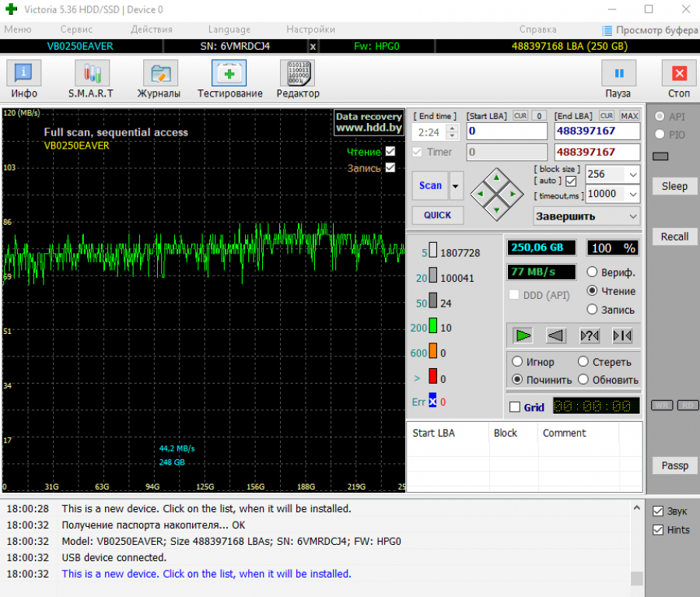
Task: Open the Редактор hex editor icon
Action: click(297, 74)
